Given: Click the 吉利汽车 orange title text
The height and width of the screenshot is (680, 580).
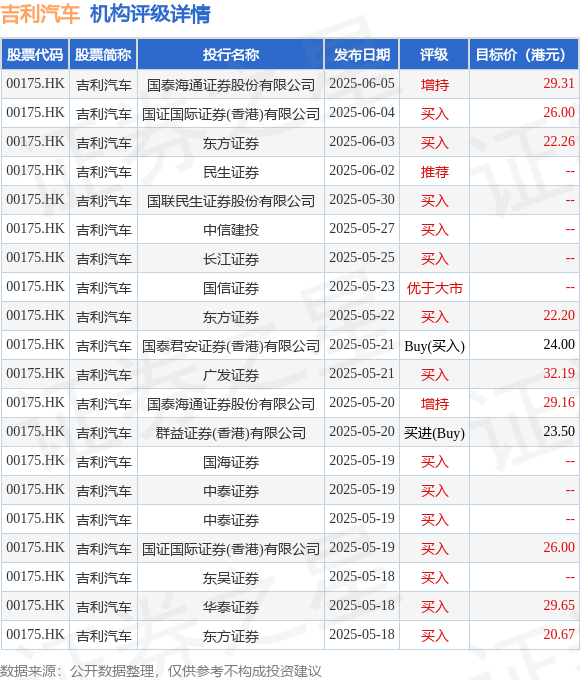Looking at the screenshot, I should pos(40,14).
